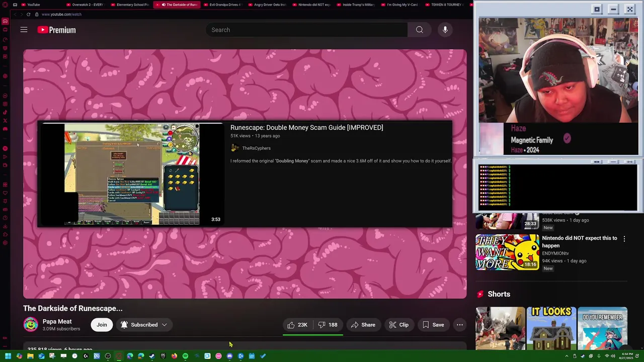
Task: Open X (Twitter) in Opera sidebar
Action: click(x=5, y=120)
